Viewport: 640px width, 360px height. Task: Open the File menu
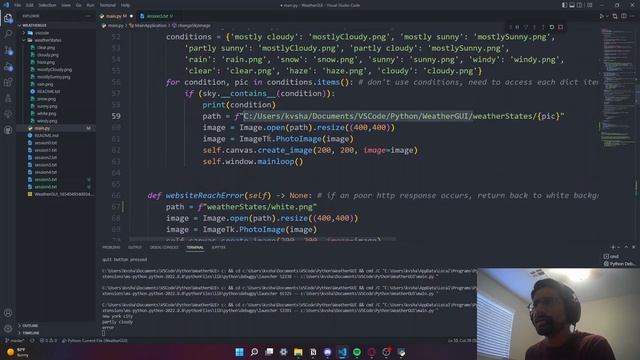point(18,5)
